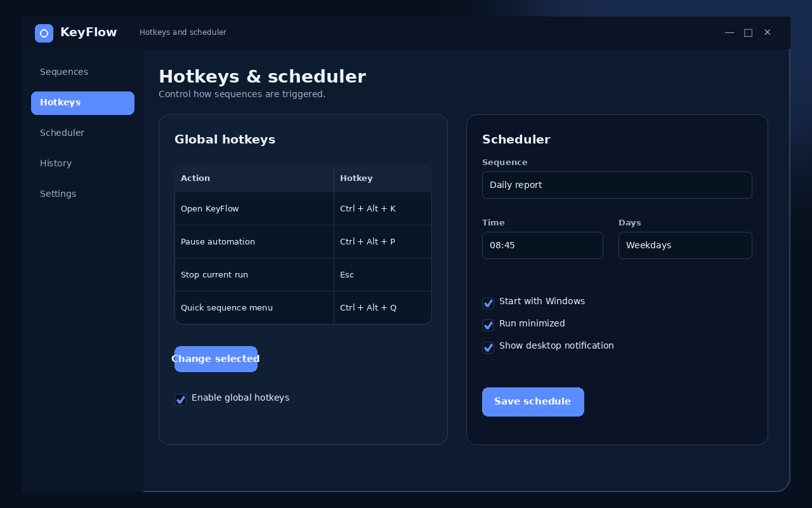
Task: Click the Ctrl + Alt + P hotkey cell
Action: click(x=383, y=242)
